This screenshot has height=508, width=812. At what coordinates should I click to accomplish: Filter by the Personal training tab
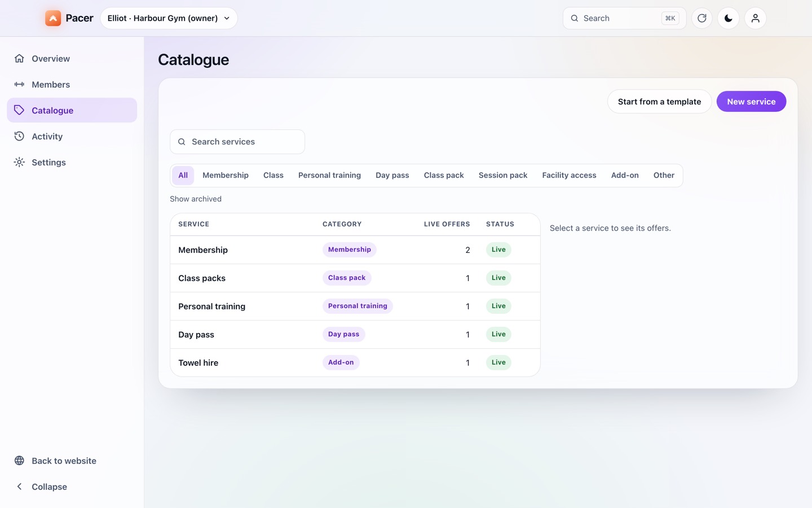[x=329, y=176]
